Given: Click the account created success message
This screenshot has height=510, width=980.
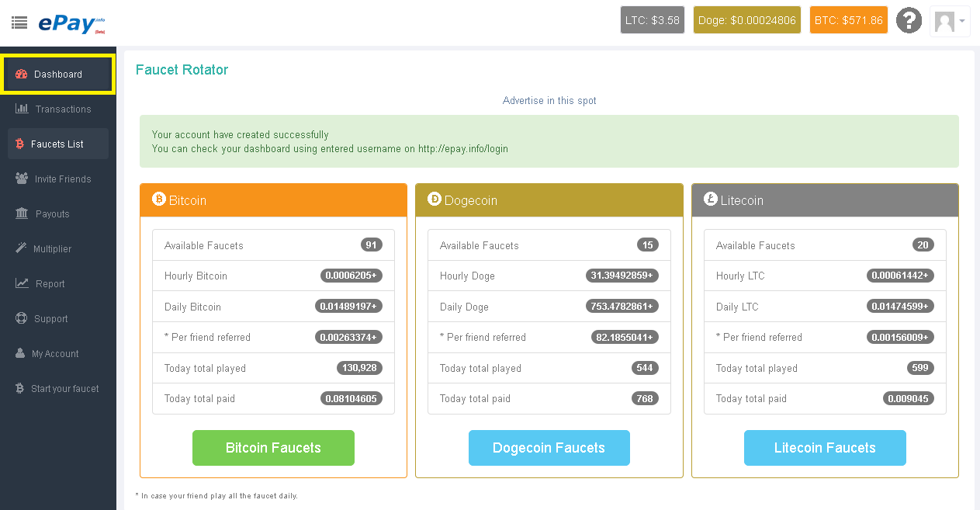Looking at the screenshot, I should click(x=549, y=141).
